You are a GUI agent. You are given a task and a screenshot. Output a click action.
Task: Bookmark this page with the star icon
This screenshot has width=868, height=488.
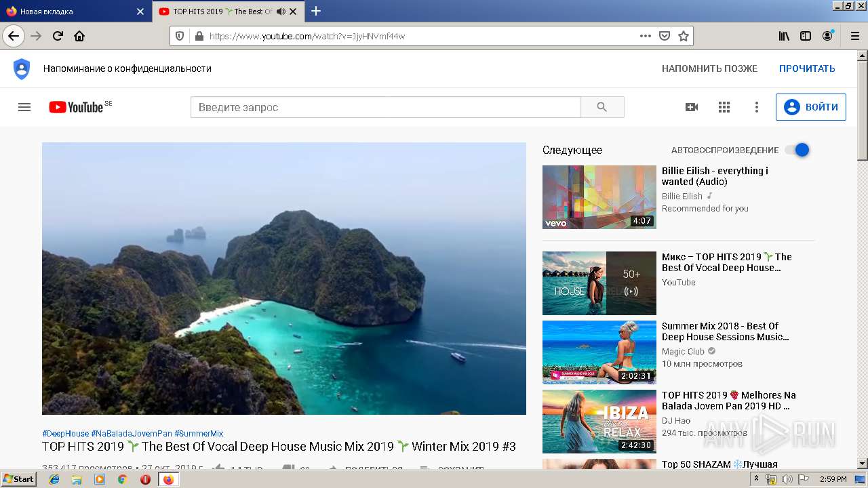coord(684,36)
